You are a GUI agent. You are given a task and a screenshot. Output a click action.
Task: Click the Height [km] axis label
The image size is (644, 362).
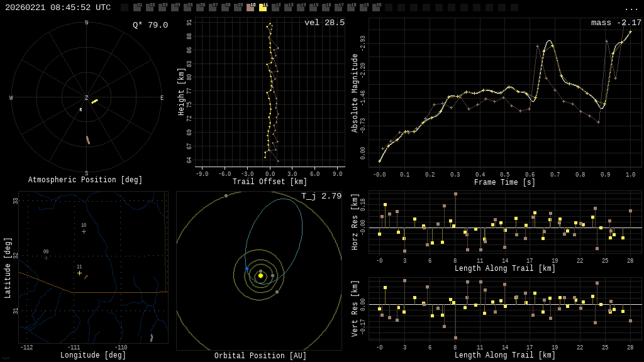tap(181, 92)
